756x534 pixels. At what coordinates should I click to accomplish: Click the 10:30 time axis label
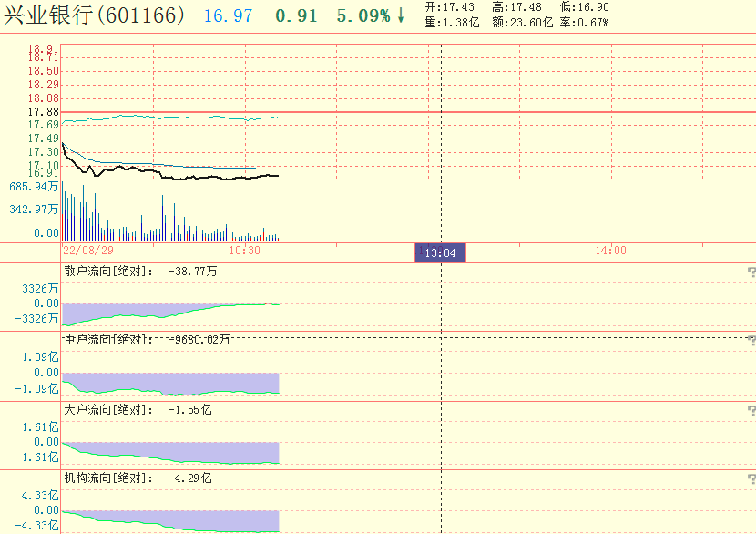pos(244,251)
